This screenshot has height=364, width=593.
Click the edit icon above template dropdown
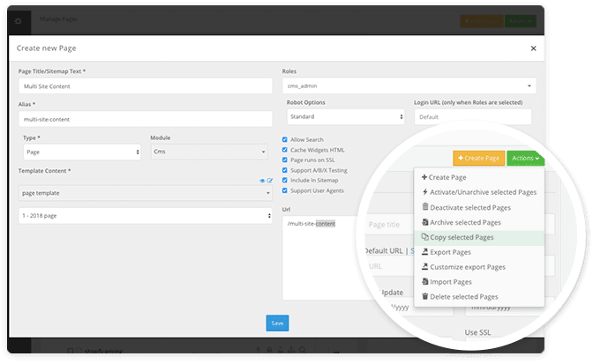269,181
